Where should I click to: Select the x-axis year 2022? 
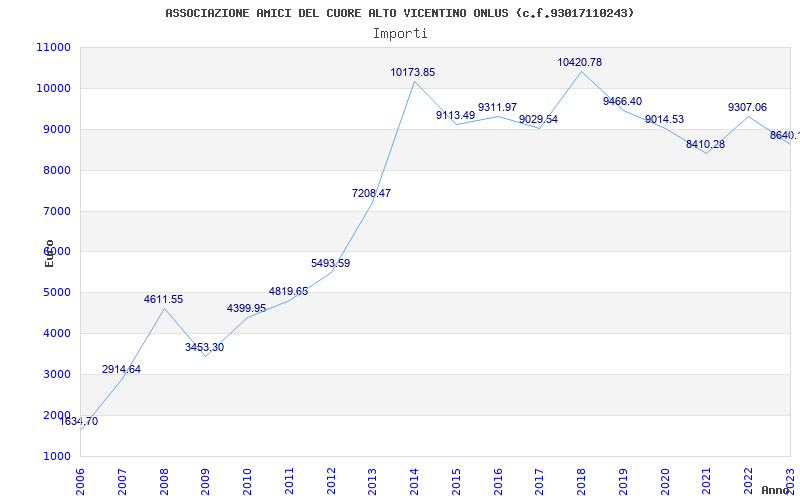coord(748,482)
